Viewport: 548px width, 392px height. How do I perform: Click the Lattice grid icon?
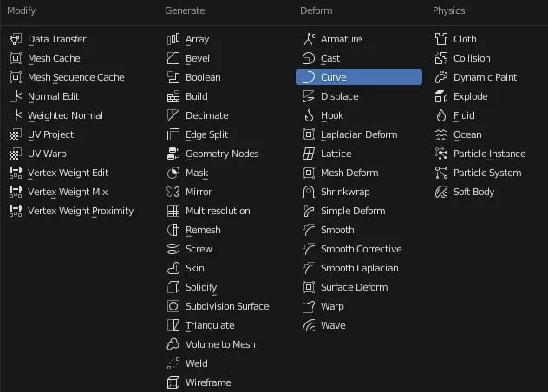pyautogui.click(x=309, y=154)
